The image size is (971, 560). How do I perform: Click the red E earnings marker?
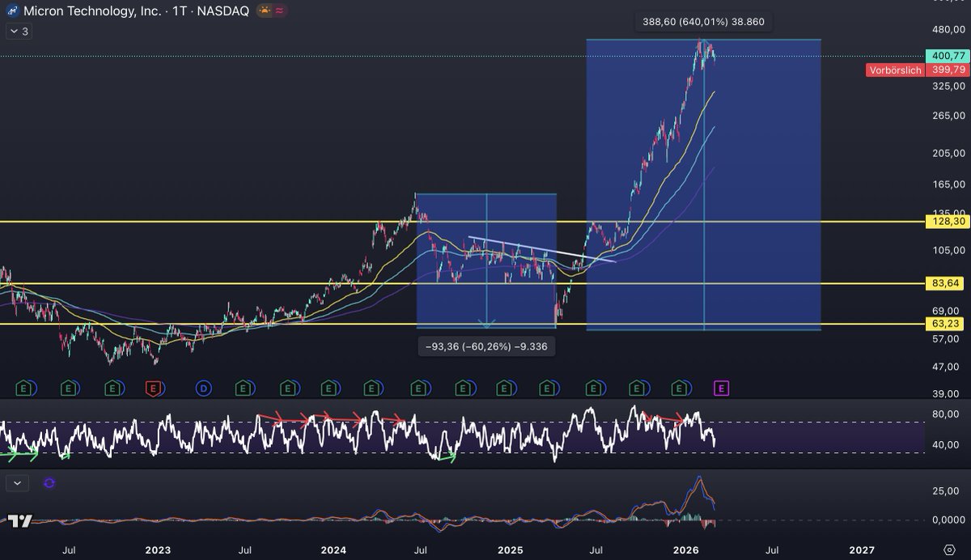[x=153, y=388]
